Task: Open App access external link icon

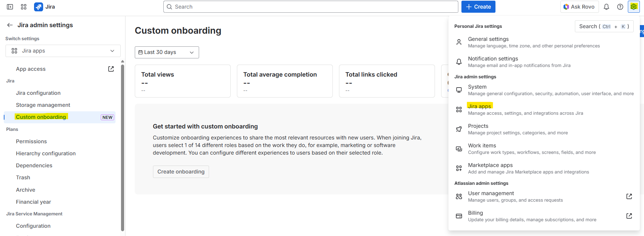Action: [x=111, y=69]
